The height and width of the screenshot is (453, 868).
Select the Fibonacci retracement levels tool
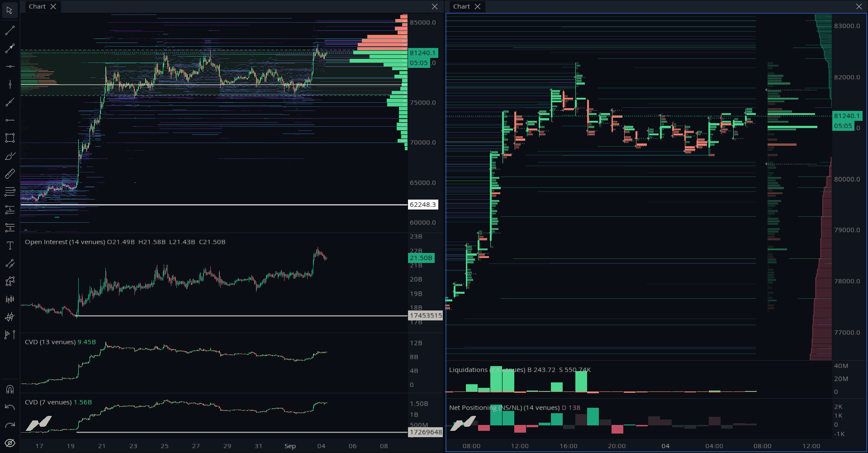(x=9, y=192)
